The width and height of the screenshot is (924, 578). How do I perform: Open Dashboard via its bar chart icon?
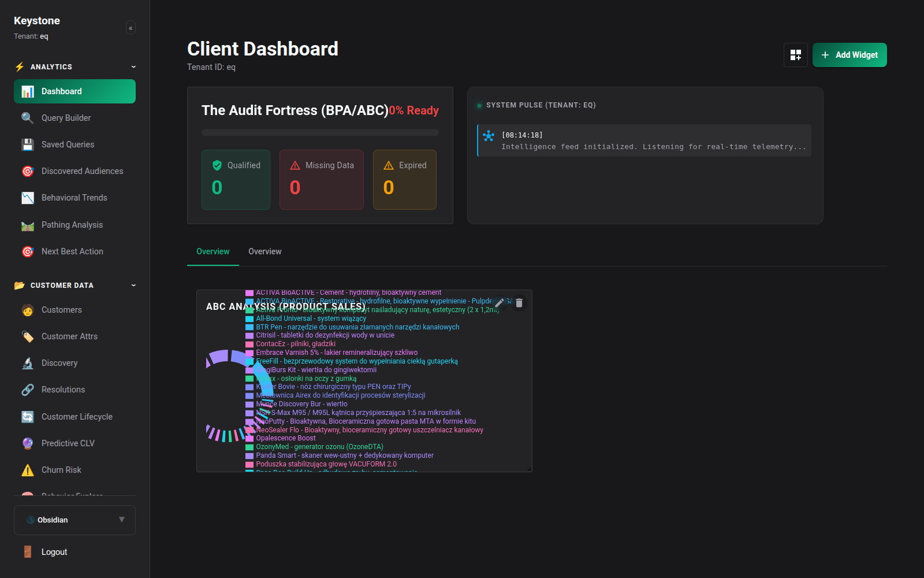28,91
